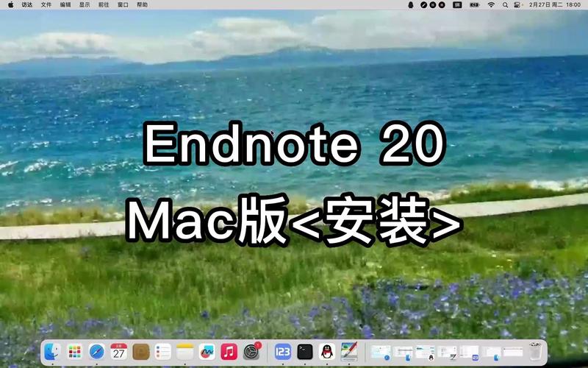Viewport: 588px width, 368px height.
Task: Switch input method via the 拼 icon
Action: [x=457, y=5]
